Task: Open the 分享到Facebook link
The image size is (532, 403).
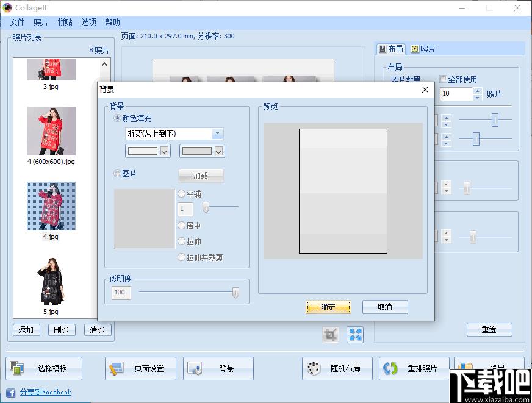Action: tap(46, 392)
